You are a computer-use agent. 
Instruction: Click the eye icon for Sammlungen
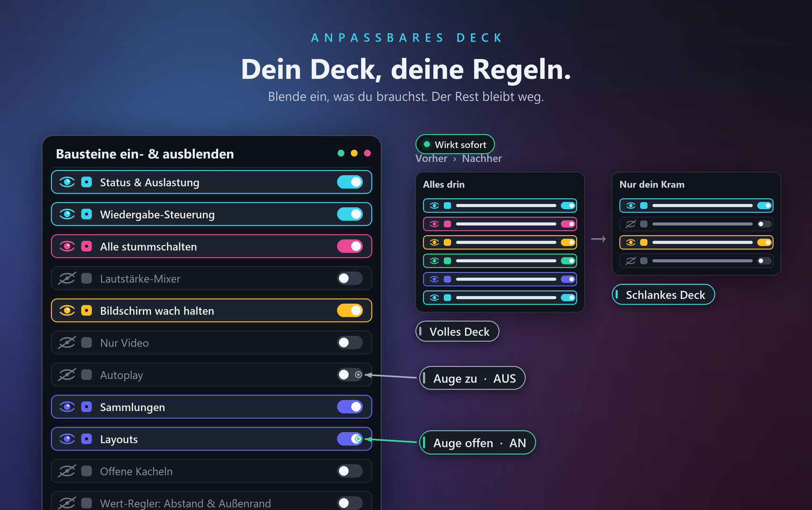pyautogui.click(x=67, y=407)
